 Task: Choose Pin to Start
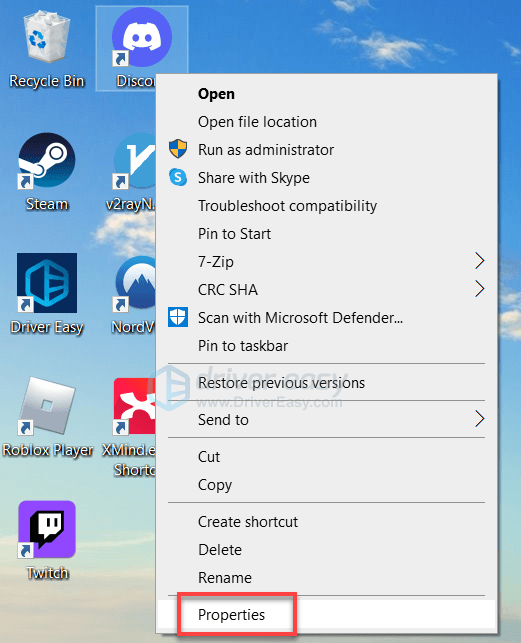tap(327, 234)
